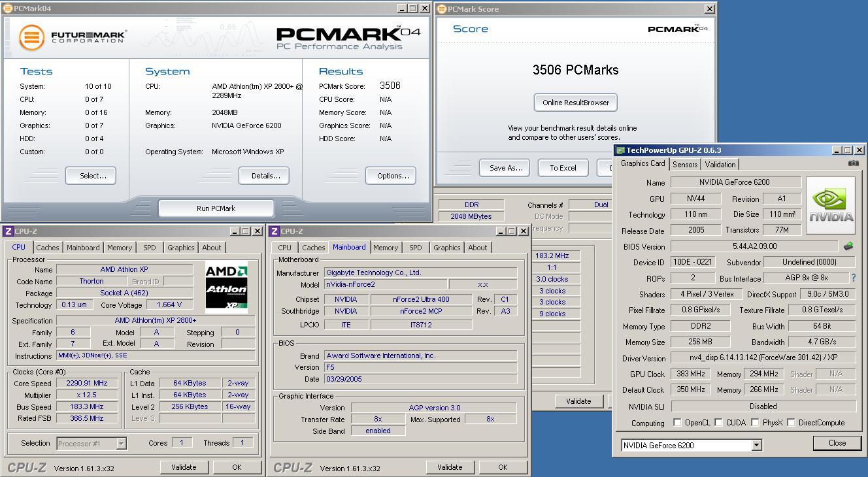Click the Select... tests button
The height and width of the screenshot is (477, 868).
[90, 176]
